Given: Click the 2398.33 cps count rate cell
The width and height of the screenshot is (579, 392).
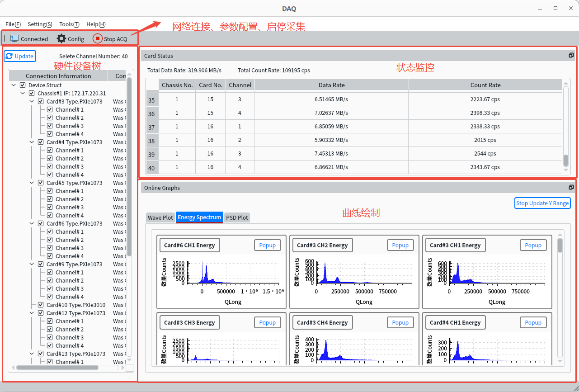Looking at the screenshot, I should point(485,113).
